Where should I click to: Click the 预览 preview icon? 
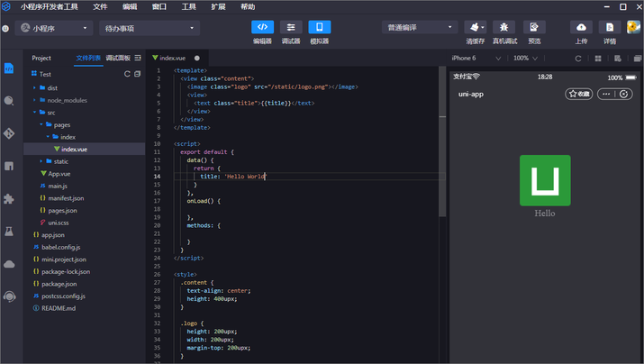point(534,27)
